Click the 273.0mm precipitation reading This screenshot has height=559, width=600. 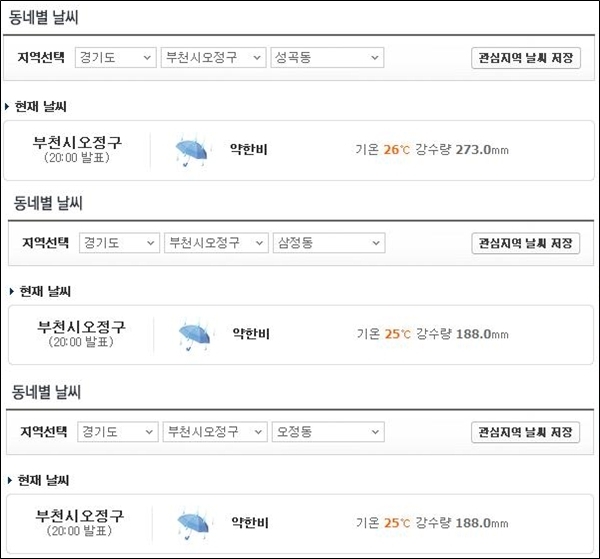click(x=482, y=150)
